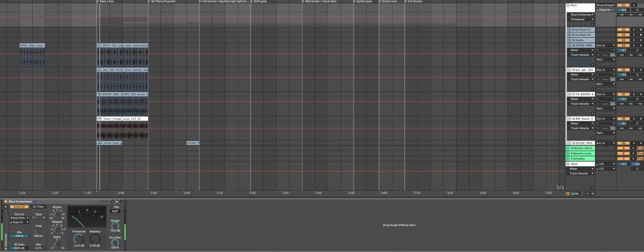Collapse the Perc group track
The height and width of the screenshot is (252, 644).
(x=569, y=6)
